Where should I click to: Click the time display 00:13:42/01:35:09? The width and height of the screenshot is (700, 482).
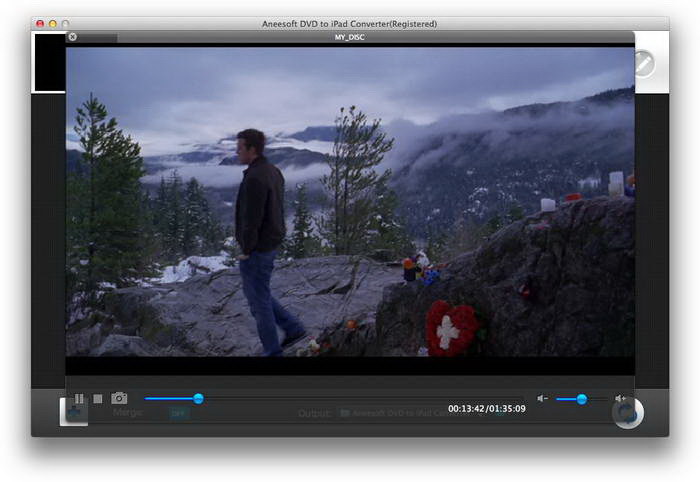point(487,408)
